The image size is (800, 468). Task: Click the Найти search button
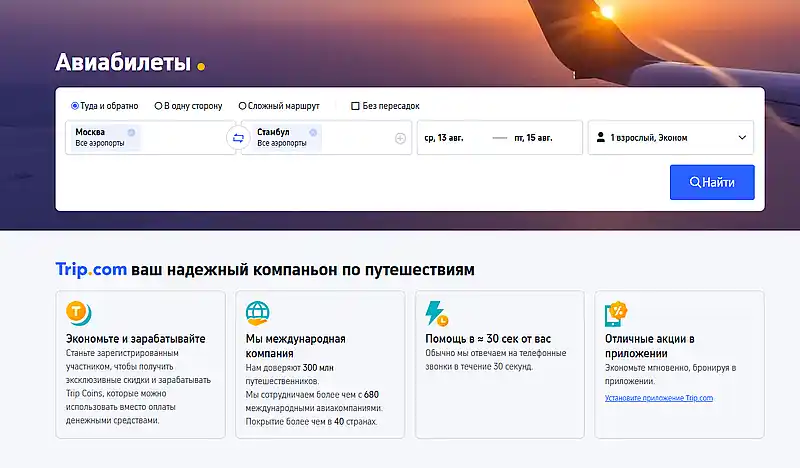tap(712, 182)
